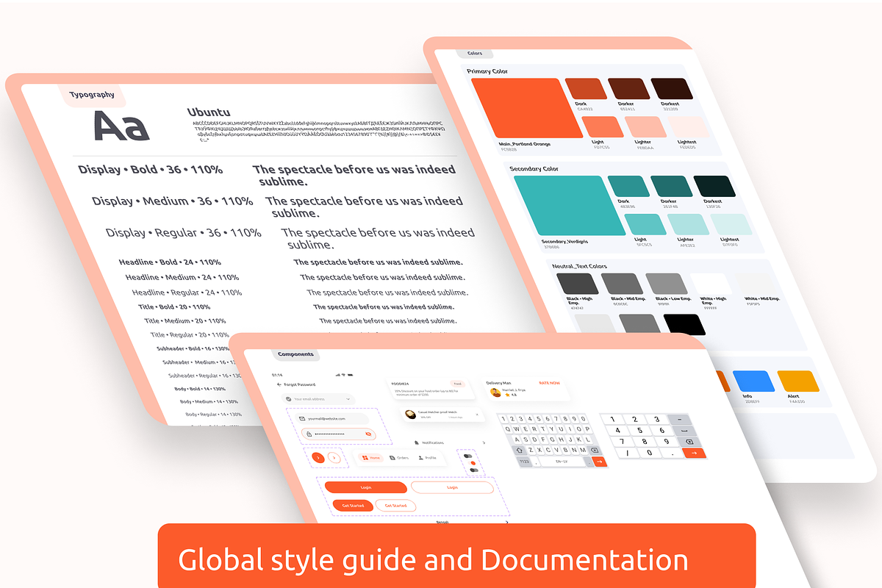The height and width of the screenshot is (588, 882).
Task: Click the minus key on the numeric keypad
Action: [678, 420]
